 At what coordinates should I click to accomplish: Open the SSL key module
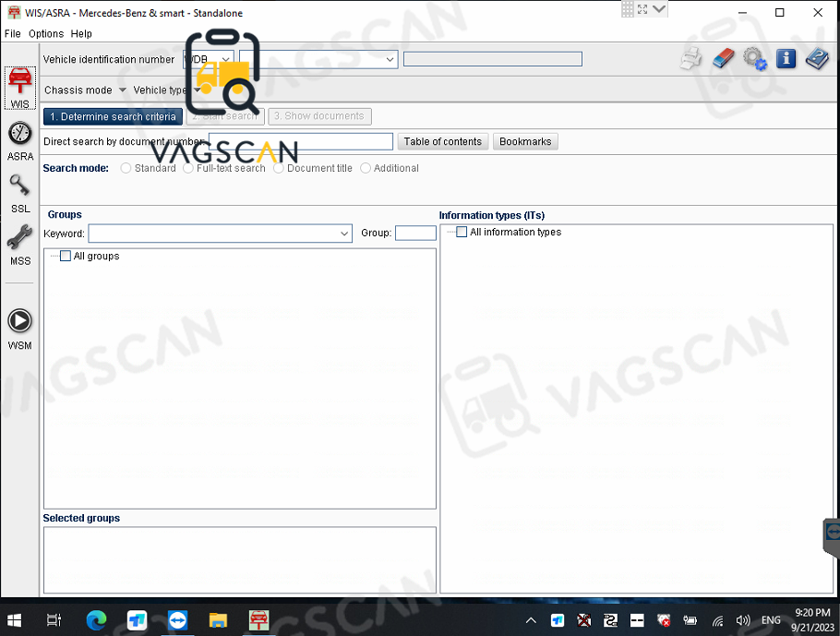point(19,194)
